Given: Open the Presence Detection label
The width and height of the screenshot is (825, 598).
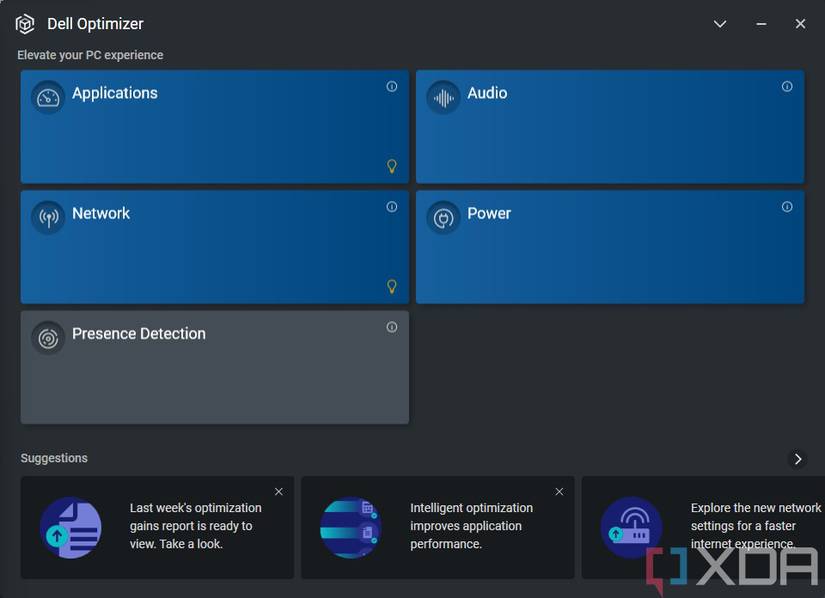Looking at the screenshot, I should [139, 333].
